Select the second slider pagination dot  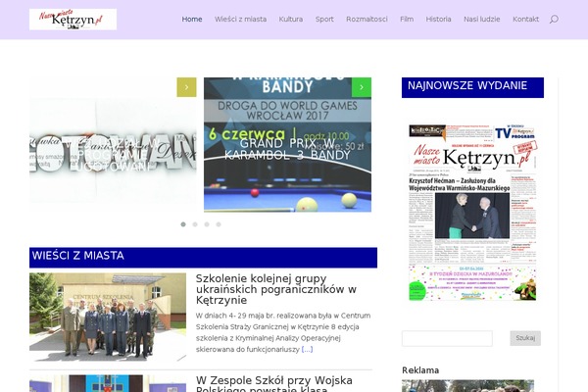pyautogui.click(x=195, y=224)
